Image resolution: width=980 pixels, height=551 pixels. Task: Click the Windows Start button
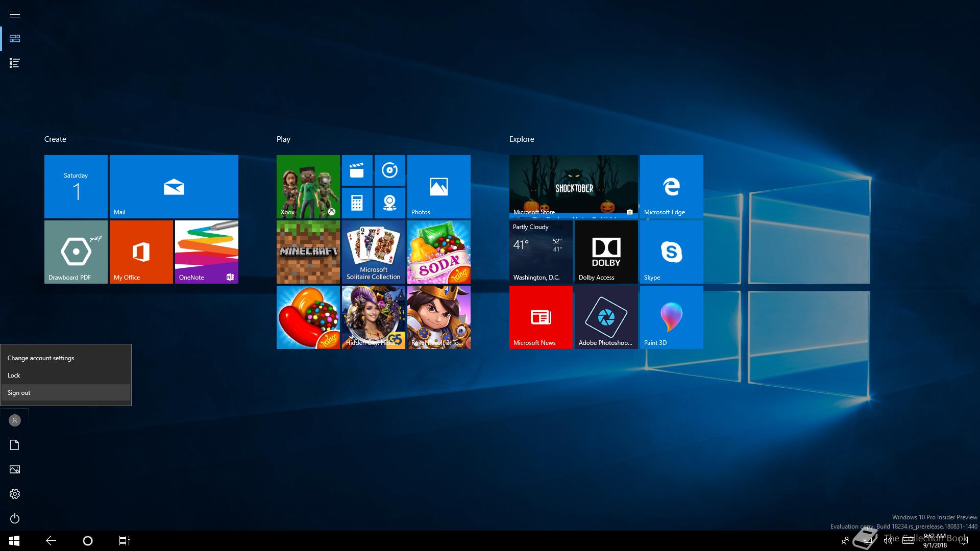[x=14, y=541]
